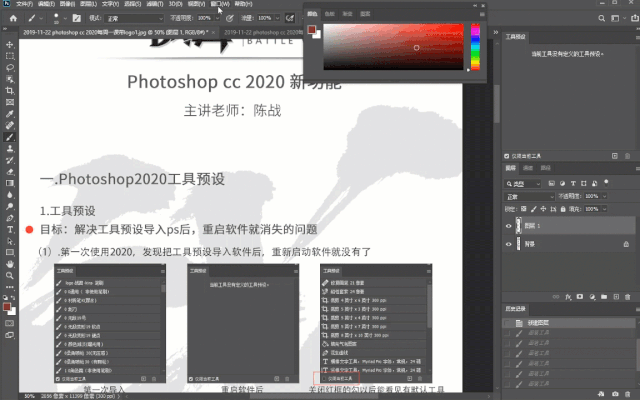Create a new group folder icon

pyautogui.click(x=604, y=297)
